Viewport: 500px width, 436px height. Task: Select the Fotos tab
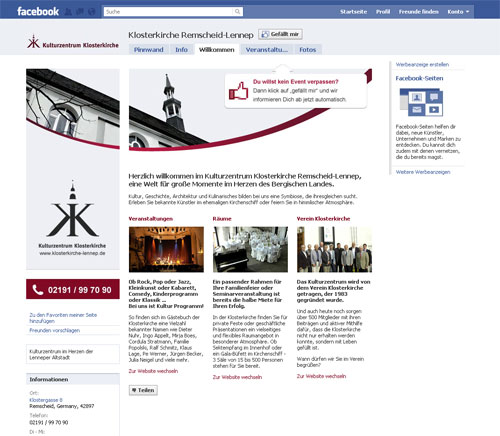pos(307,50)
